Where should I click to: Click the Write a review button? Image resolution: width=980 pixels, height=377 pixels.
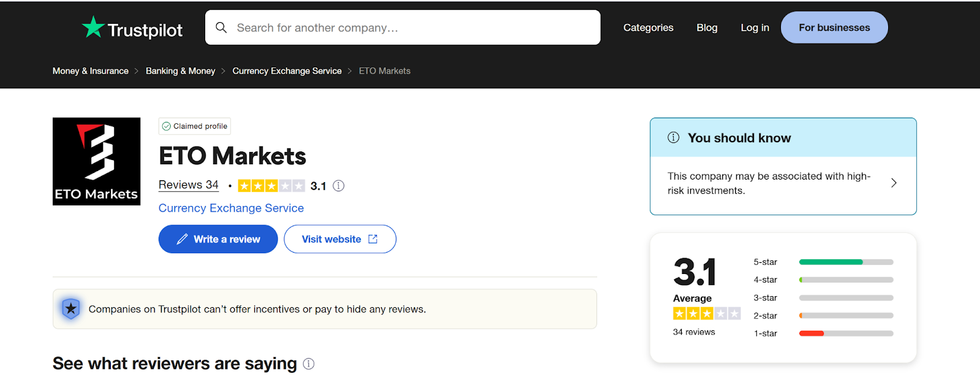point(218,239)
